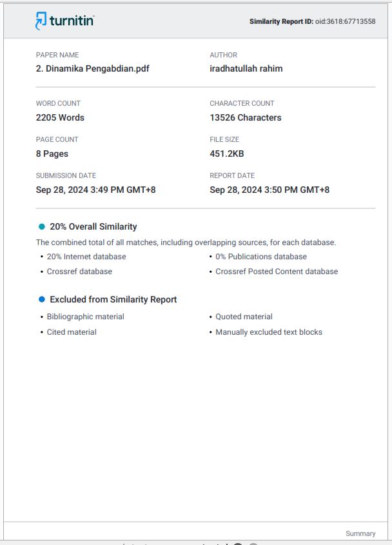Click the Excluded from Similarity Report heading

[113, 299]
